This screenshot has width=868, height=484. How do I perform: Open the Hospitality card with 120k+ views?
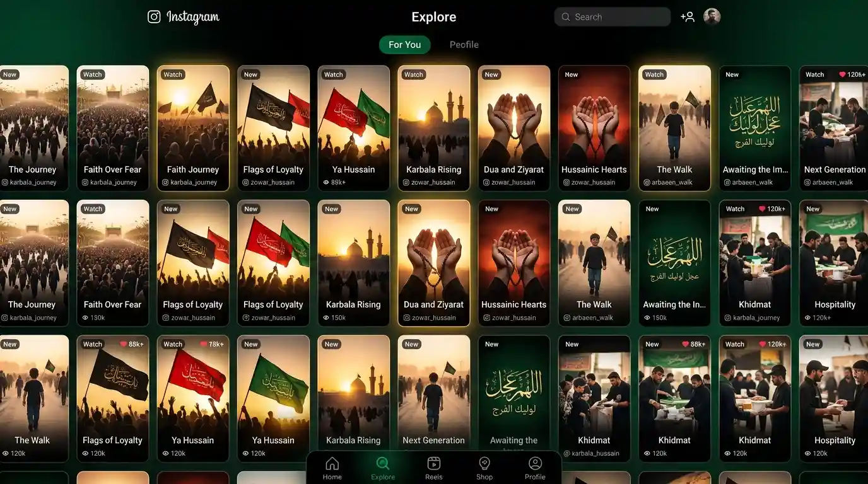tap(833, 263)
